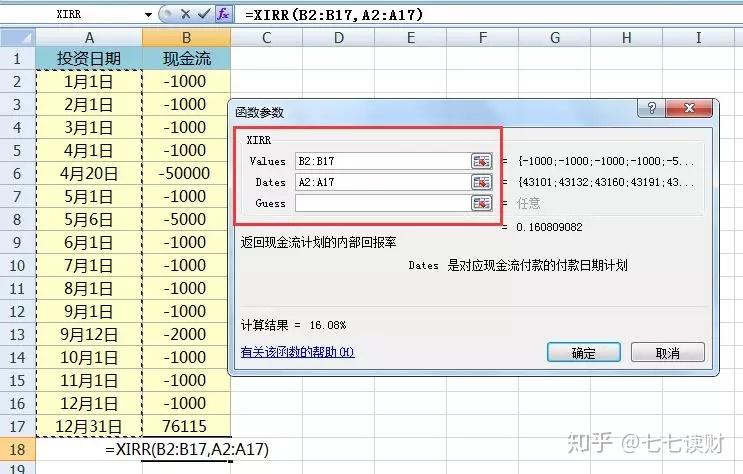
Task: Click the Values input field
Action: click(382, 161)
